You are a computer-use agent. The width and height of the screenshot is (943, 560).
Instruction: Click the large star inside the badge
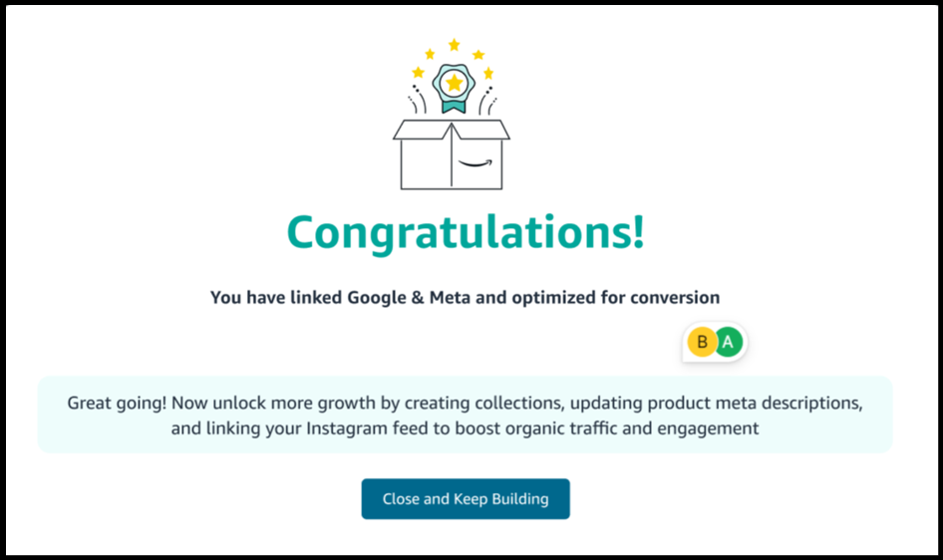tap(454, 82)
